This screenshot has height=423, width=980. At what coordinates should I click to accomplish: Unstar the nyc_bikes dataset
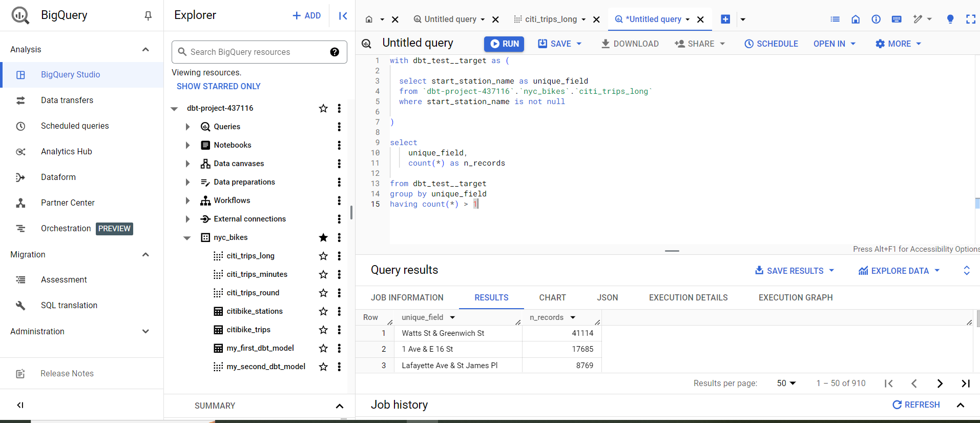(323, 237)
